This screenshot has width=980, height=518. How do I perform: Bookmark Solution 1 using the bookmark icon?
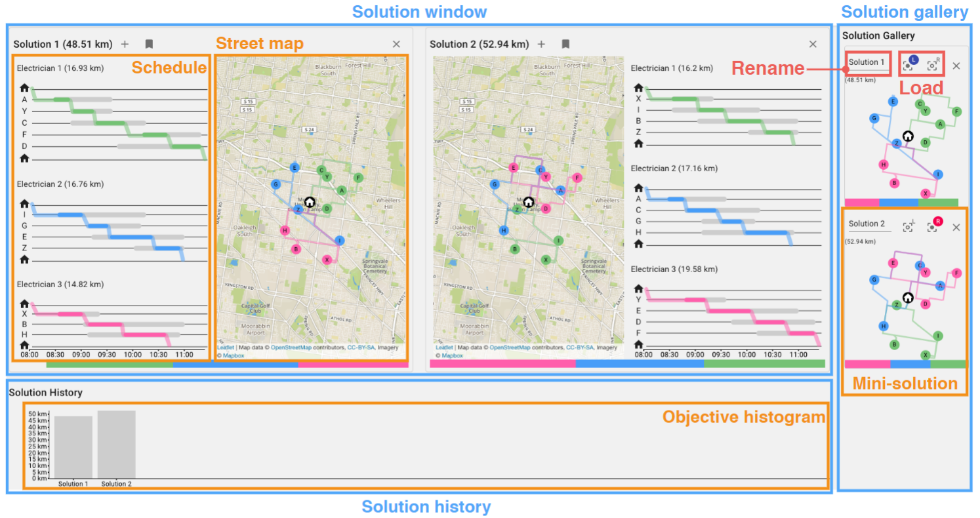click(149, 45)
